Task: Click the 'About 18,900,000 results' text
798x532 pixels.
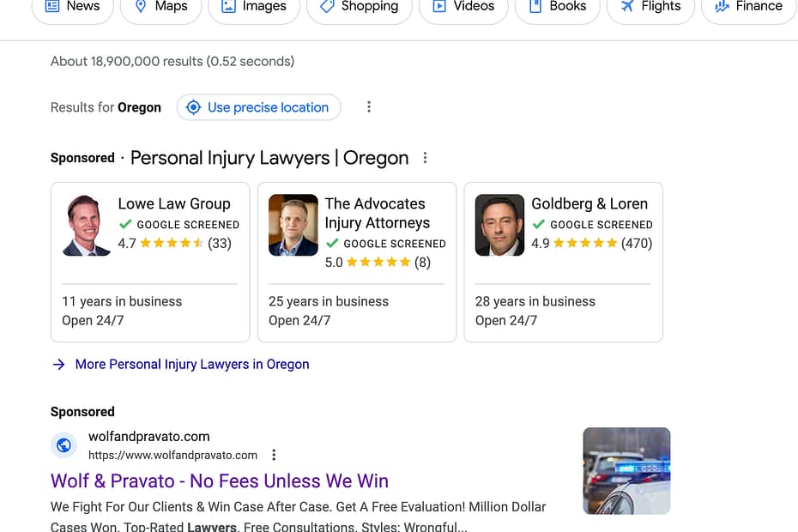Action: pyautogui.click(x=172, y=62)
